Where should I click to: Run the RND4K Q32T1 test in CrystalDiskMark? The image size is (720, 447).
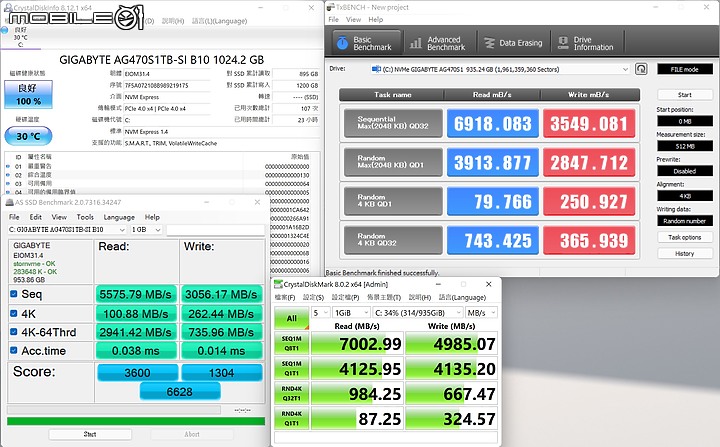292,393
